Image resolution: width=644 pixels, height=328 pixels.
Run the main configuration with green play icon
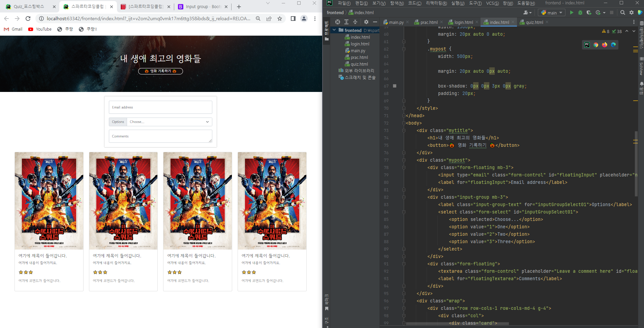coord(572,12)
